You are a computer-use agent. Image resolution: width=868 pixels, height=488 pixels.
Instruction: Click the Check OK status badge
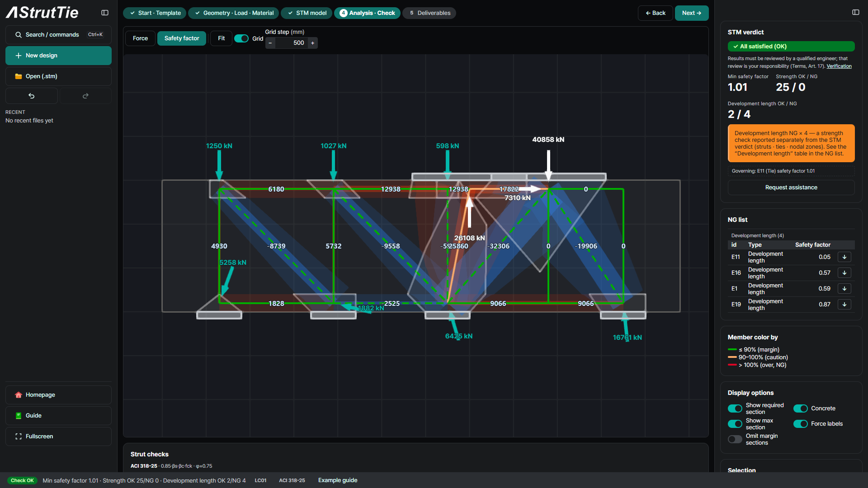(22, 481)
